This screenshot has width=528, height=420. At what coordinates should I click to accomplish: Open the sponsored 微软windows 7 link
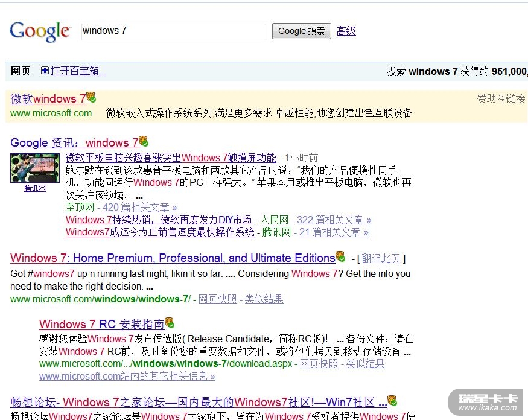(x=48, y=99)
